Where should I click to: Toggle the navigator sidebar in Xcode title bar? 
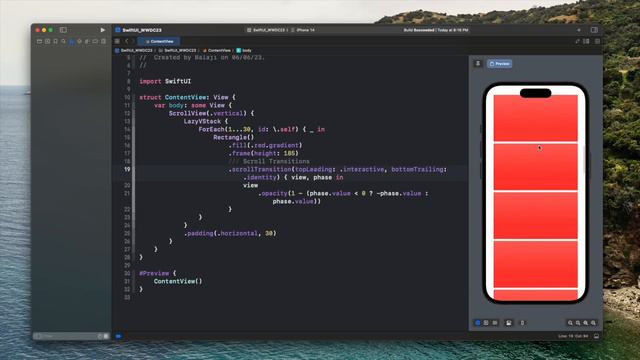(x=63, y=30)
